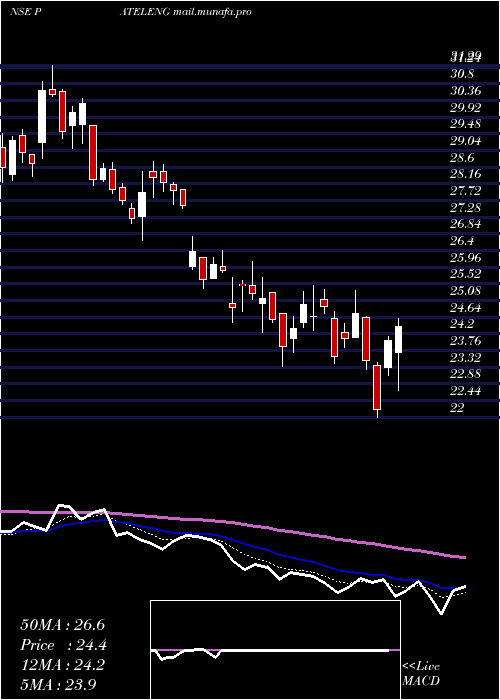
Task: Select the 27.72 price label
Action: tap(466, 191)
